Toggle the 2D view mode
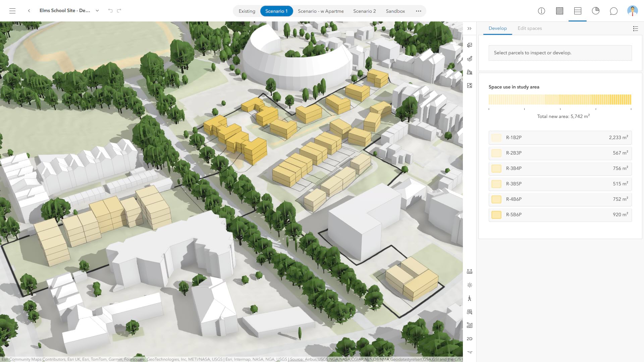Viewport: 644px width, 362px height. pyautogui.click(x=470, y=339)
